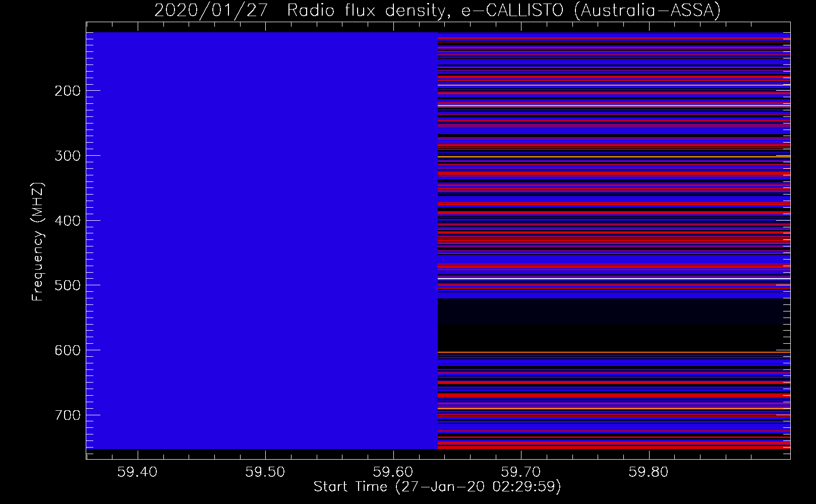This screenshot has width=816, height=504.
Task: Click the 59.50 time tick label
Action: pyautogui.click(x=265, y=472)
